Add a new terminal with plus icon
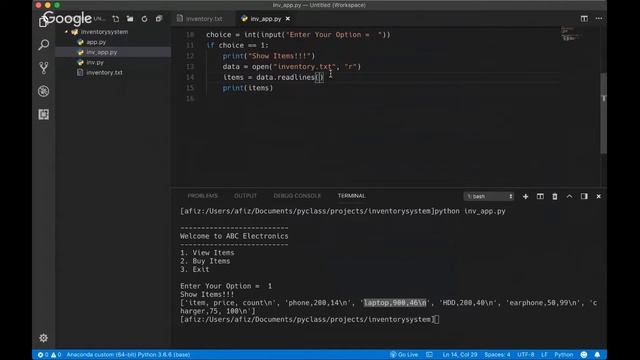The height and width of the screenshot is (360, 640). tap(525, 196)
